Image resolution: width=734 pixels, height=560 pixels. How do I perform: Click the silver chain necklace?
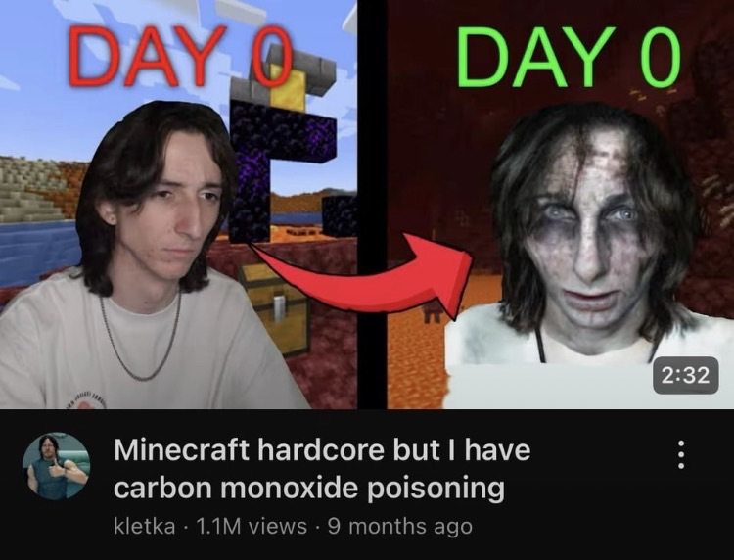point(140,335)
